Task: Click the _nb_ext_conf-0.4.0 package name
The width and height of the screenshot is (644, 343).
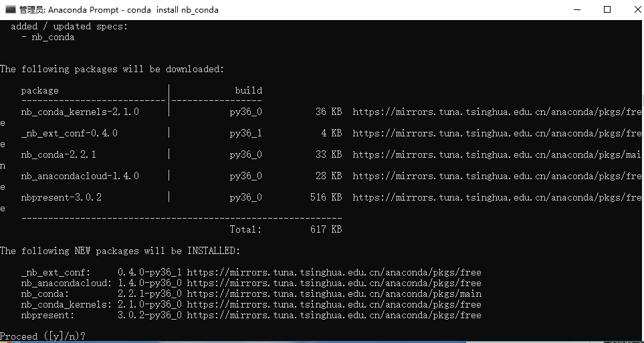Action: pos(70,133)
